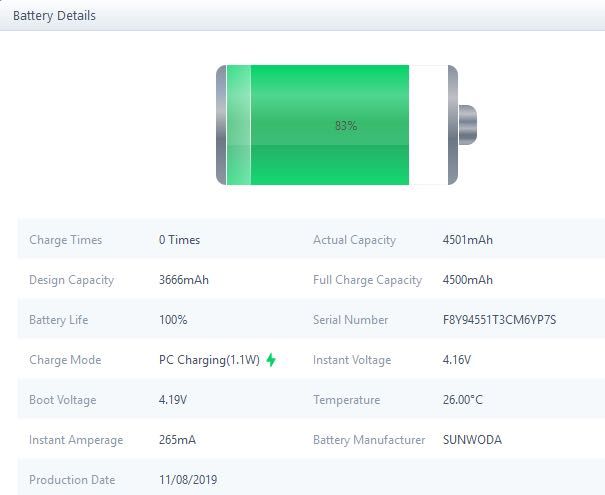Click the Production Date value 11/08/2019

(188, 480)
